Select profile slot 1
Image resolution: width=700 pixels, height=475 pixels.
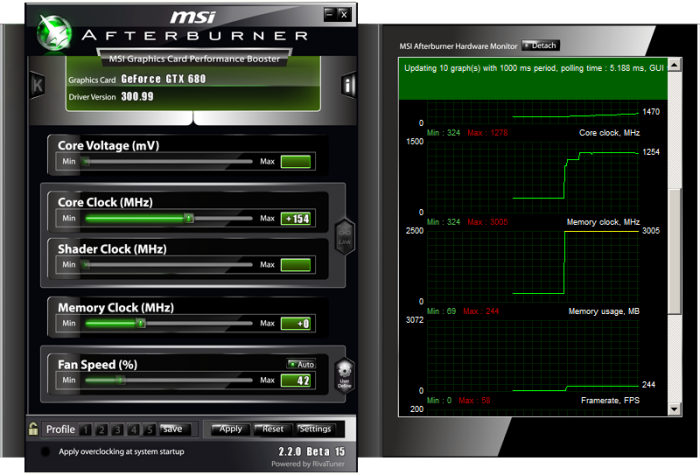(x=87, y=430)
